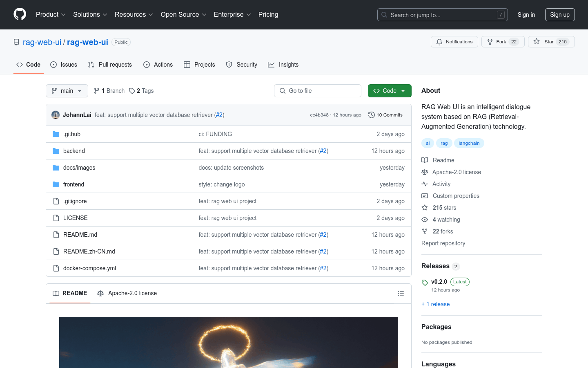Click the Go to file search field
The width and height of the screenshot is (588, 368).
coord(318,91)
